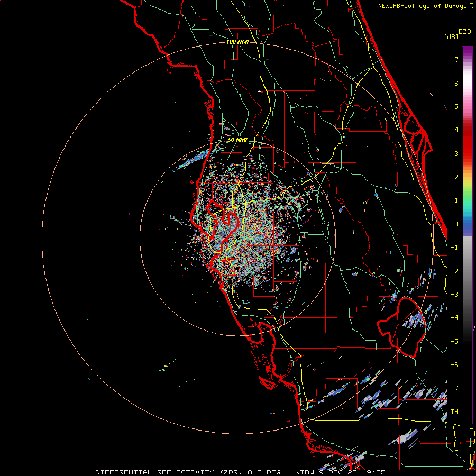Click the 5 value on the color scale
The width and height of the screenshot is (476, 476).
coord(456,106)
